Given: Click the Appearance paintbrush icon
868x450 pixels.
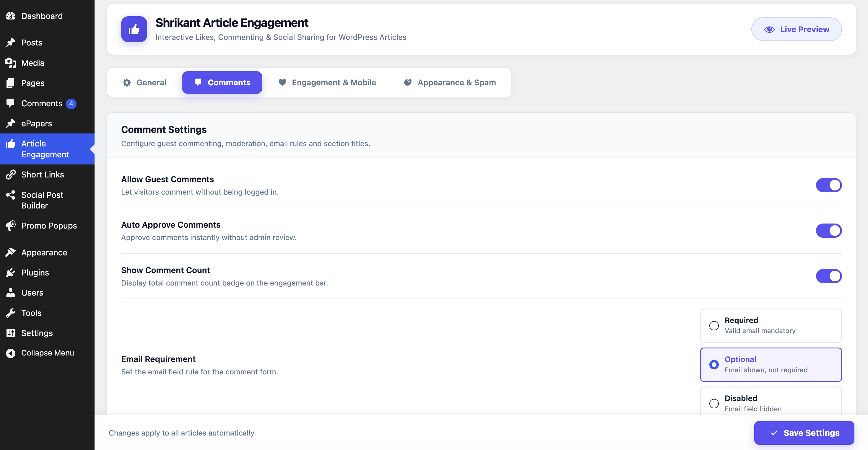Looking at the screenshot, I should tap(11, 252).
